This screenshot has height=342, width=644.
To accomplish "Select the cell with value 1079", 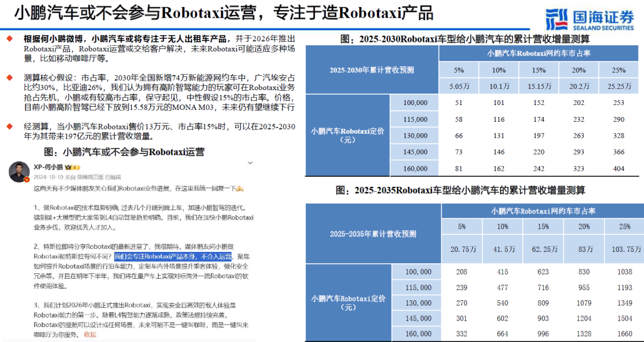I will pos(584,303).
